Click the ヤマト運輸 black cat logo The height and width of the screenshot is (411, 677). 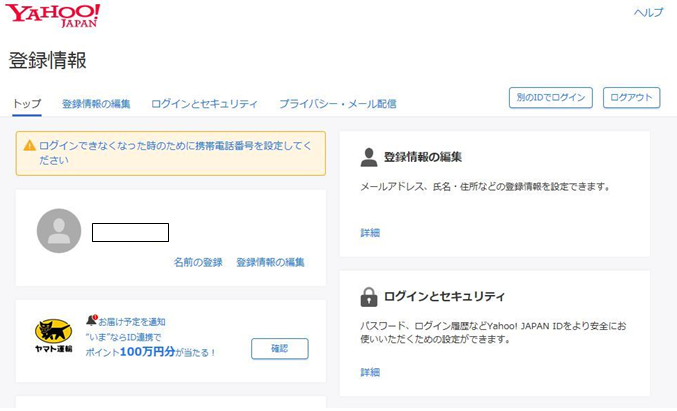click(54, 335)
